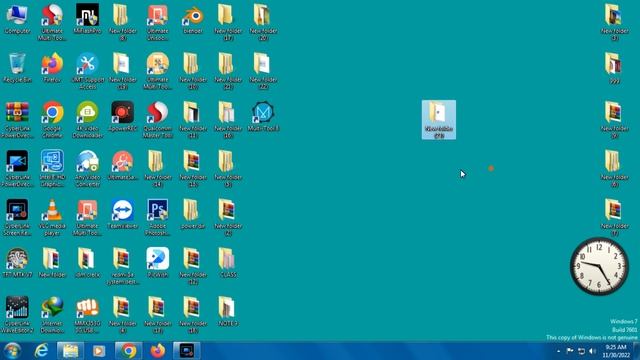The width and height of the screenshot is (640, 360).
Task: Select the 999 folder
Action: [x=614, y=68]
